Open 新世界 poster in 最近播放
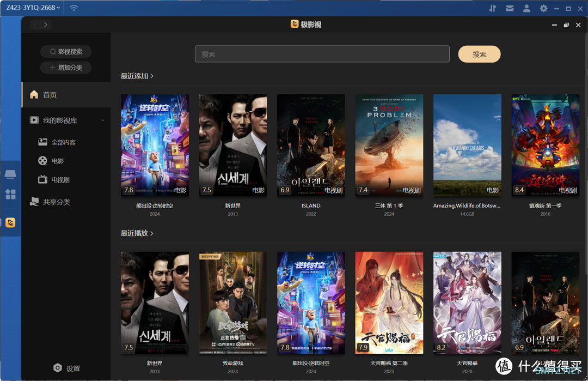Image resolution: width=588 pixels, height=381 pixels. (x=155, y=303)
